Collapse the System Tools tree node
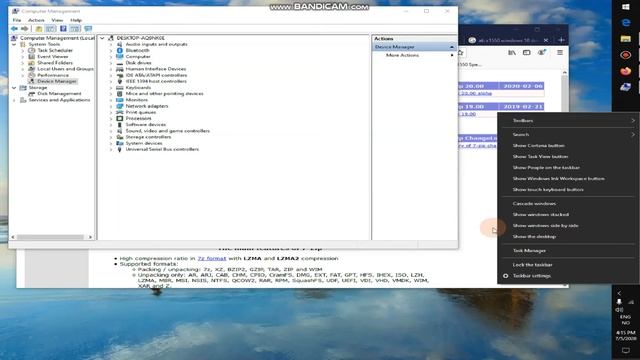Viewport: 640px width, 360px height. click(x=14, y=44)
